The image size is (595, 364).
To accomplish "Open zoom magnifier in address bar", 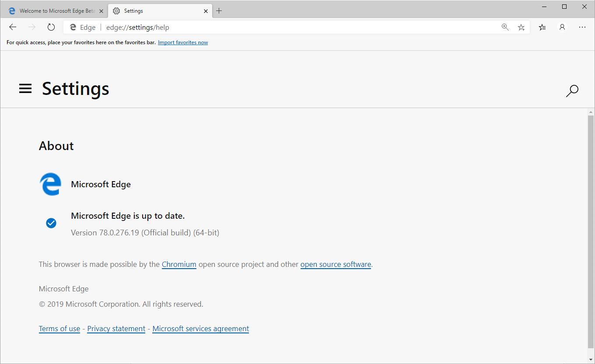I will click(x=505, y=27).
